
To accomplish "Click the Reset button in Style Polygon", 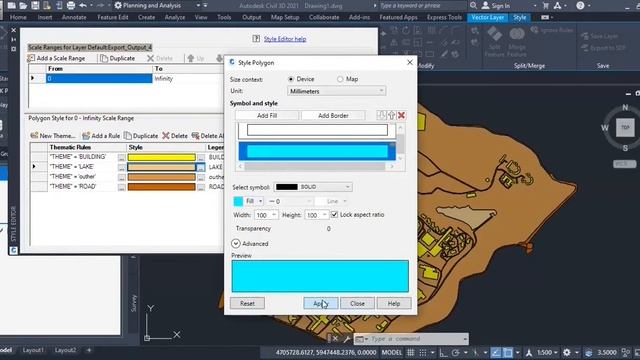I will point(247,303).
